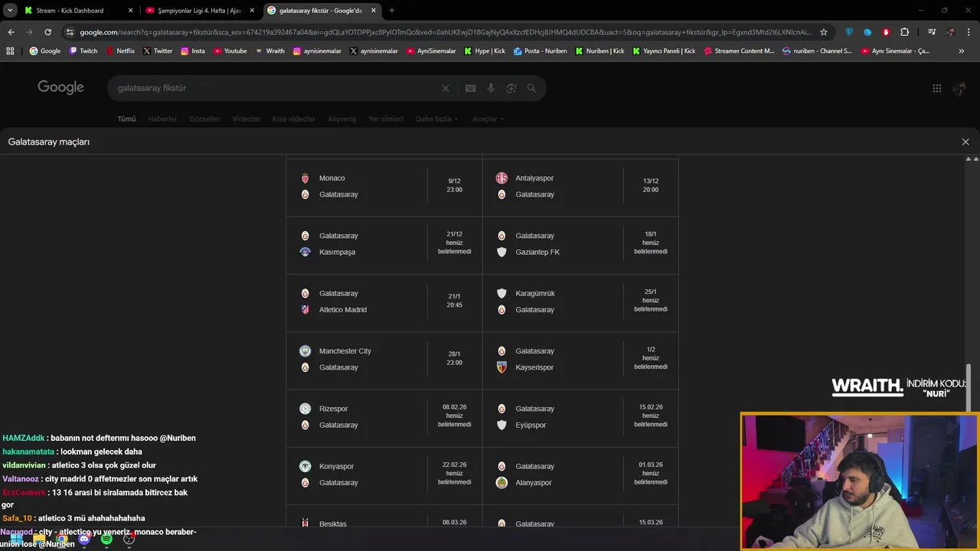Screen dimensions: 980x551
Task: Open Wraith bookmark
Action: click(269, 51)
